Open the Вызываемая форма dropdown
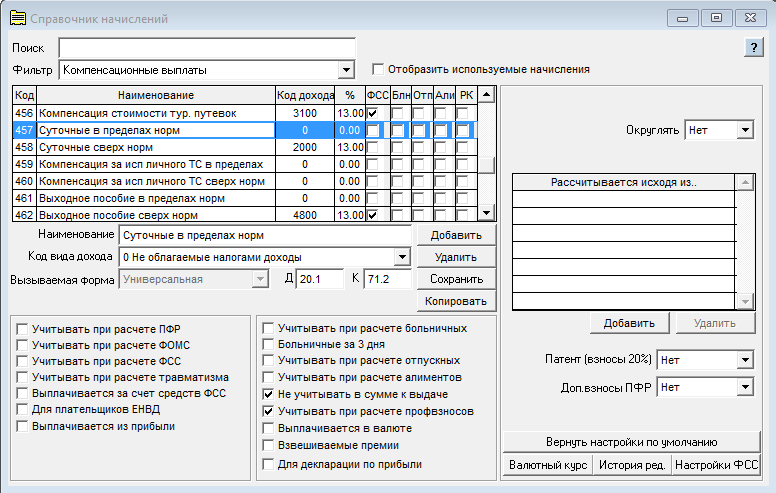This screenshot has height=493, width=776. point(260,279)
